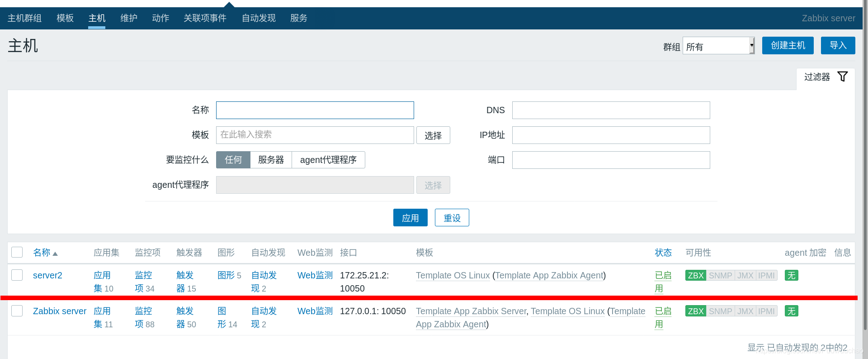The height and width of the screenshot is (359, 868).
Task: Open 应用集 11 for Zabbix server
Action: coord(102,317)
